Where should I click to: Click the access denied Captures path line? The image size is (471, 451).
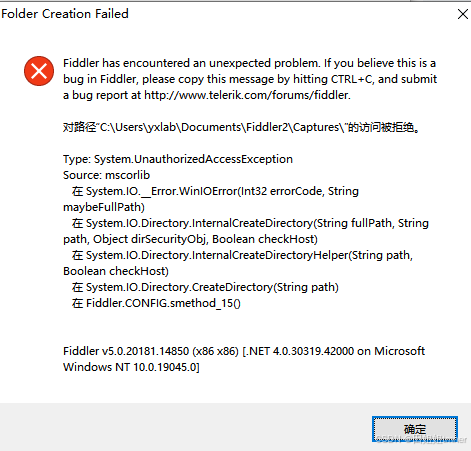pos(241,127)
